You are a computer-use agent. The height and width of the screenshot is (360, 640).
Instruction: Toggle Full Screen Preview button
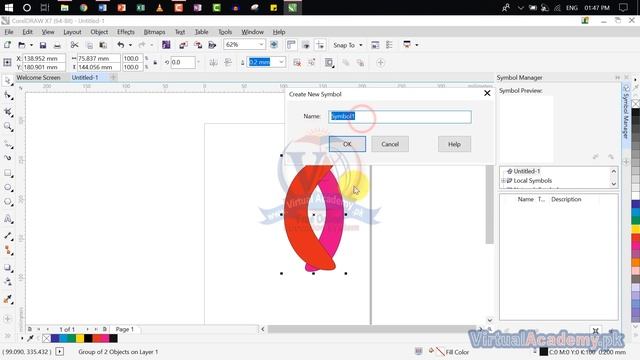coord(274,45)
